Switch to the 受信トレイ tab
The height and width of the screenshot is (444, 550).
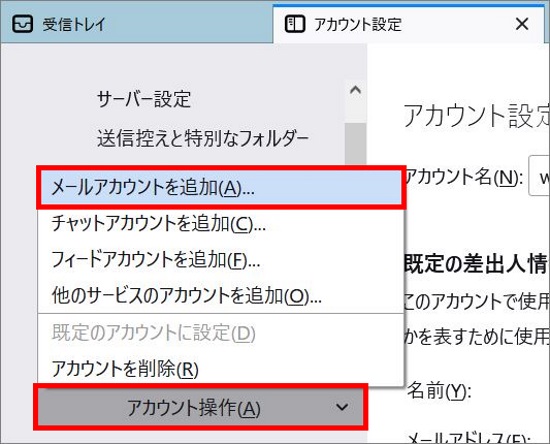(136, 24)
